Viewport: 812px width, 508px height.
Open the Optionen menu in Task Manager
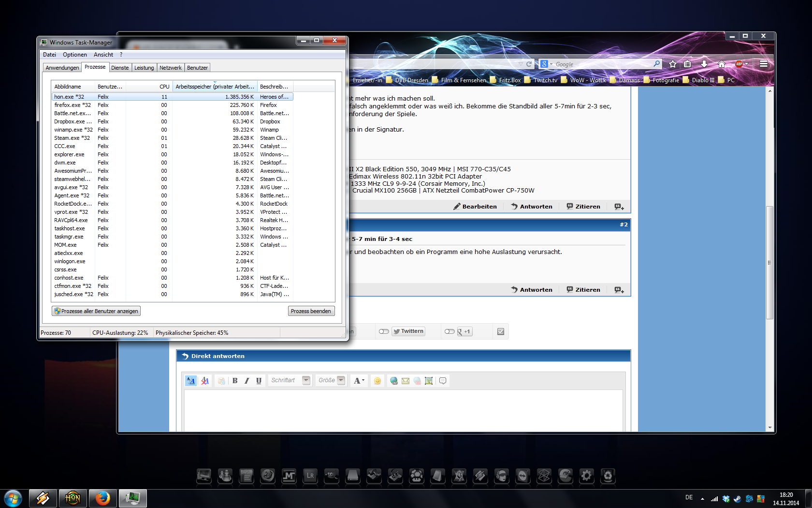pyautogui.click(x=75, y=55)
